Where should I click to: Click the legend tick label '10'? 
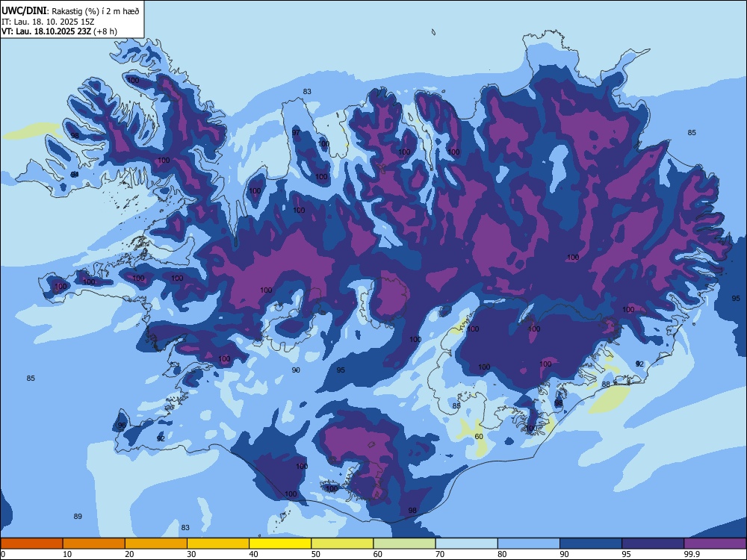pyautogui.click(x=67, y=554)
